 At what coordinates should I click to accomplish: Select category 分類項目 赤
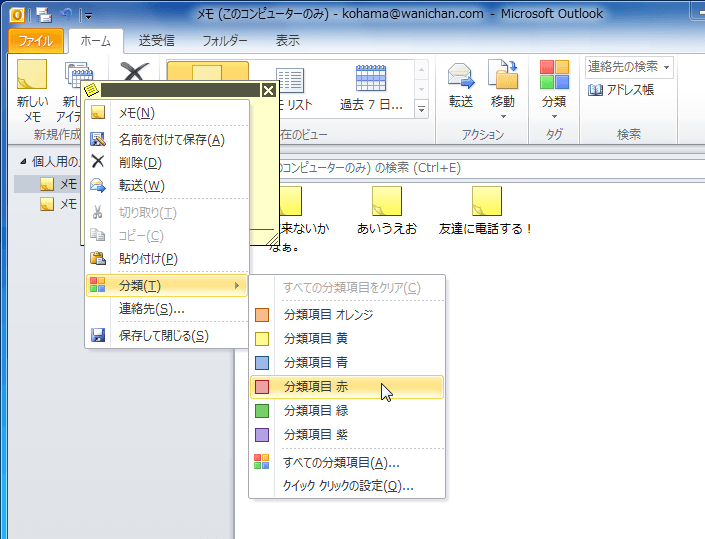[347, 387]
